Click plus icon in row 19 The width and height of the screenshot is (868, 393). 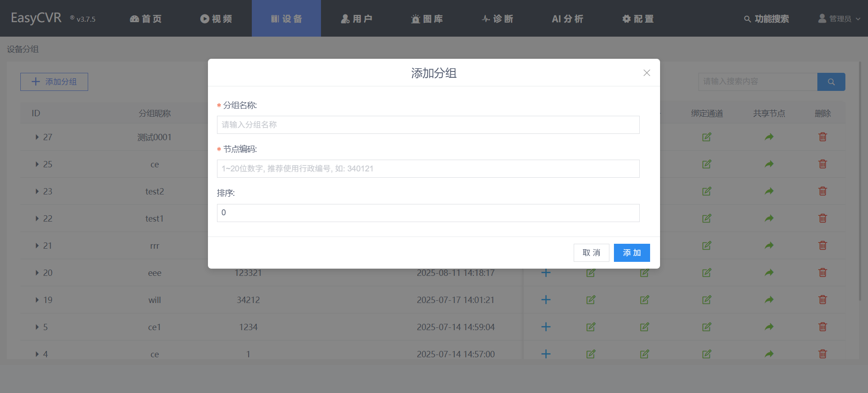(546, 300)
